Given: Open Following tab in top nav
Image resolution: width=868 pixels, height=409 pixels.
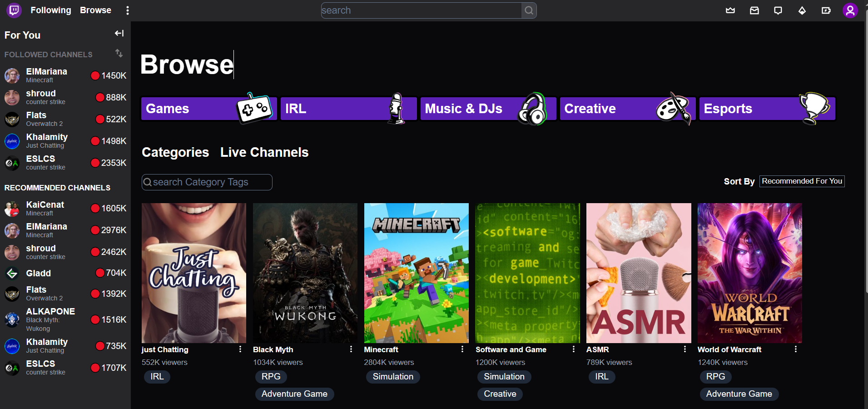Looking at the screenshot, I should point(51,10).
